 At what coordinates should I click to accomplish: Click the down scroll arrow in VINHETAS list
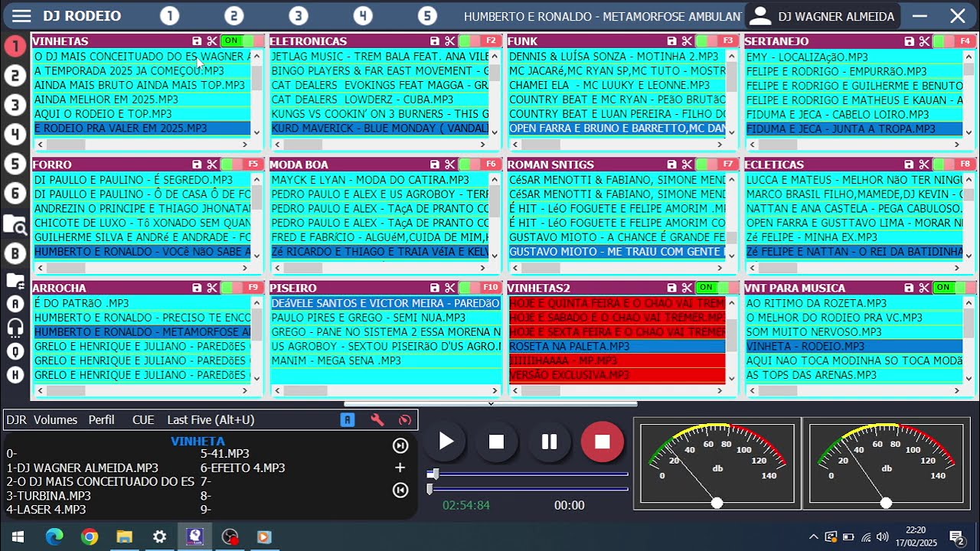click(256, 132)
